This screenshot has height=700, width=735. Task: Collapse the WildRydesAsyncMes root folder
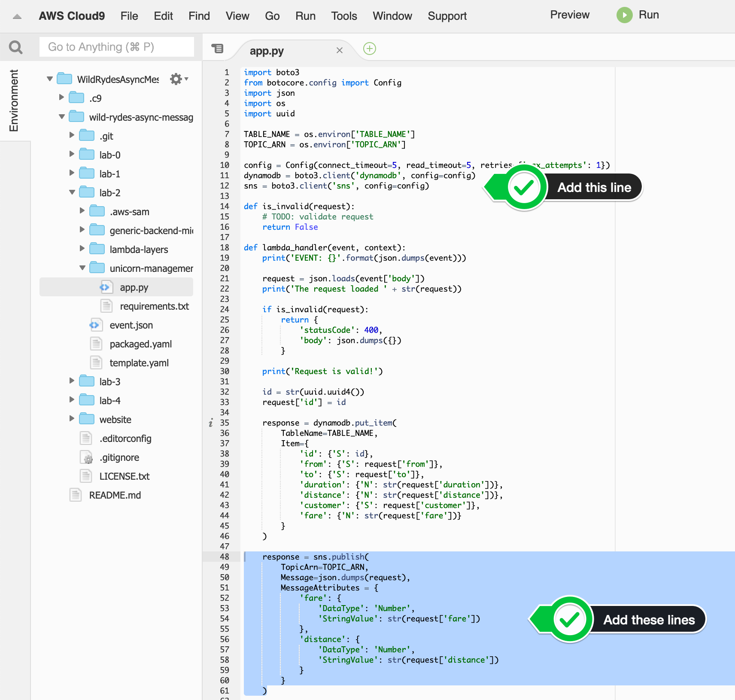point(50,79)
